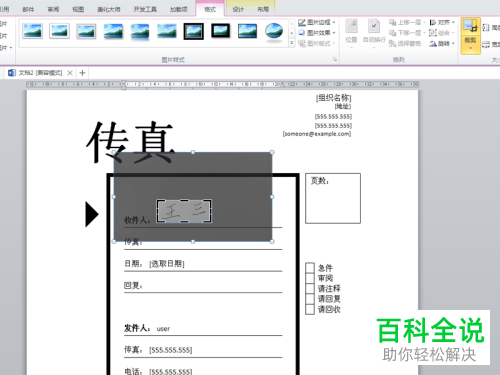The height and width of the screenshot is (375, 500).
Task: Check the 急件 checkbox
Action: pos(310,268)
